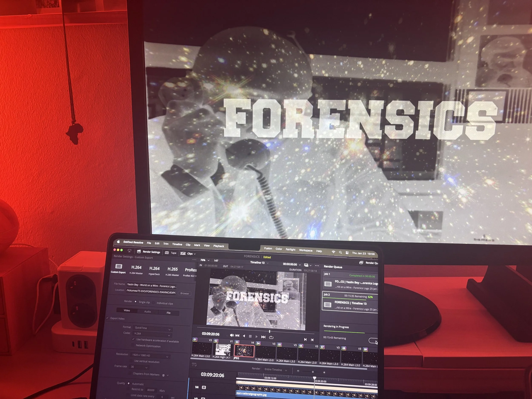This screenshot has width=532, height=399.
Task: Click the V4 track filmstrip icon
Action: [x=204, y=387]
